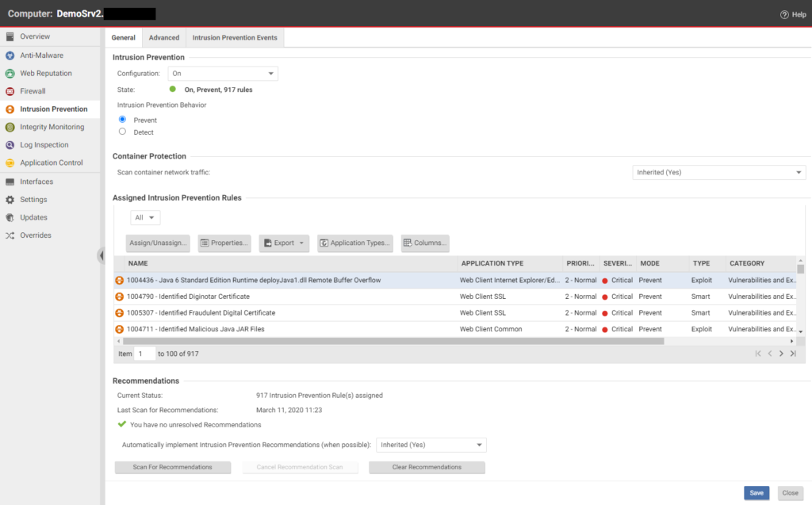Click the Firewall icon in sidebar
812x505 pixels.
[x=10, y=91]
